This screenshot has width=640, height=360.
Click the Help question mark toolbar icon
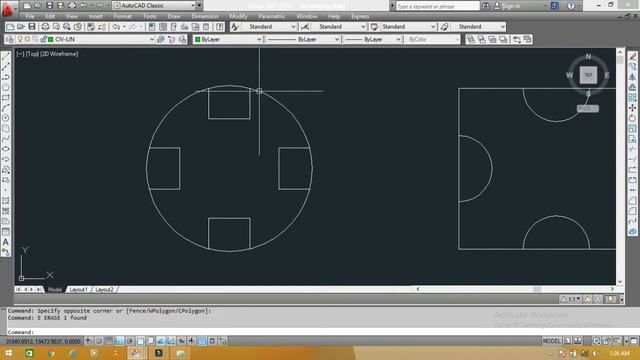tap(220, 27)
